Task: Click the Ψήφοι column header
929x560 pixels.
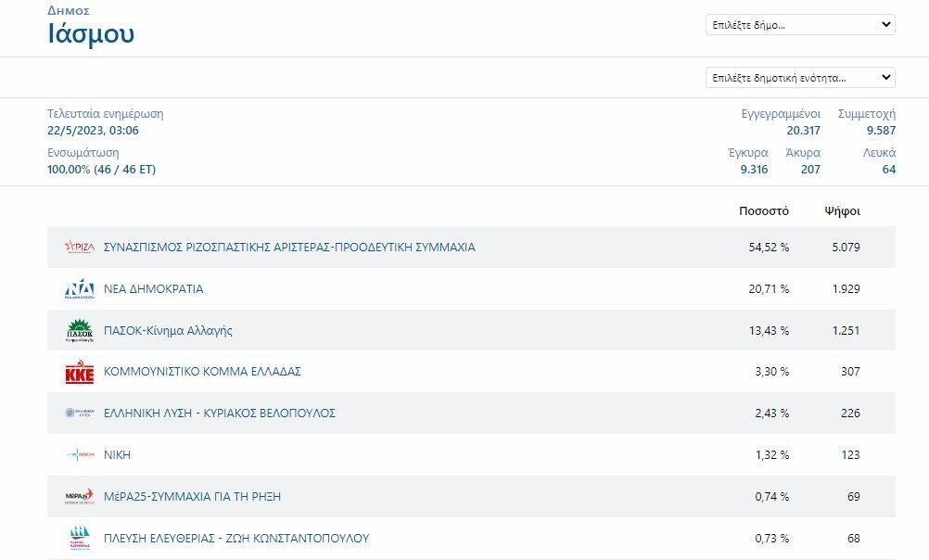Action: tap(843, 211)
